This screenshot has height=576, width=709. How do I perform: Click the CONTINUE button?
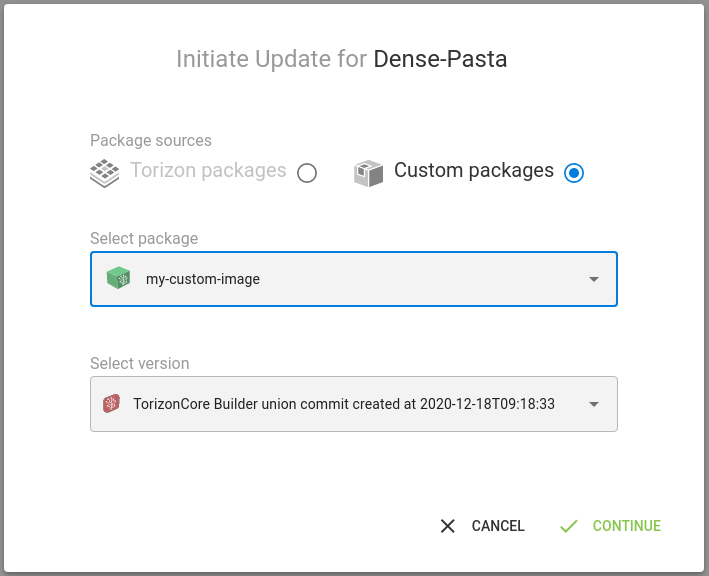click(610, 526)
